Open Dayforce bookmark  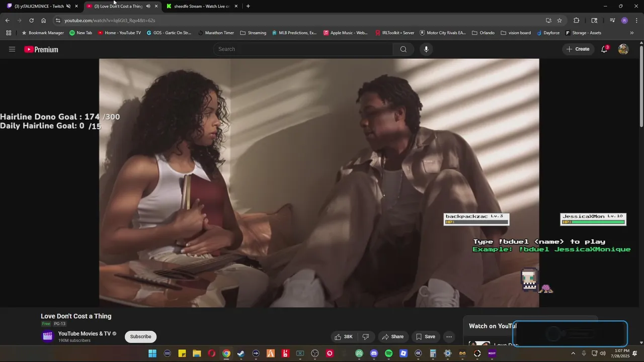click(548, 33)
